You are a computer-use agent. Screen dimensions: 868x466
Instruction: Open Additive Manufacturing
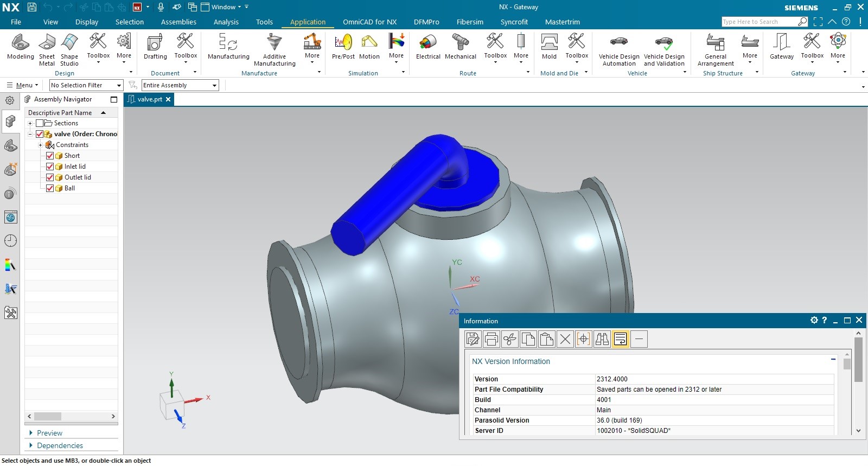(275, 50)
